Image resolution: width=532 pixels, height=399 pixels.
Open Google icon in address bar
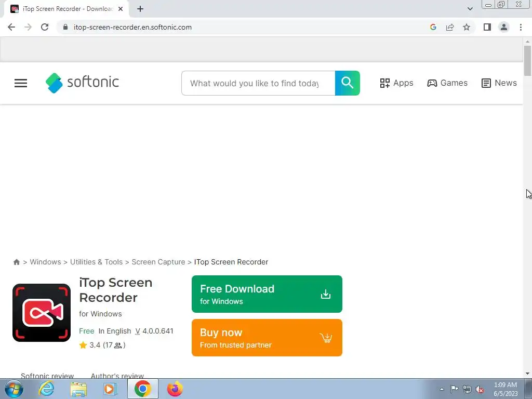tap(433, 27)
